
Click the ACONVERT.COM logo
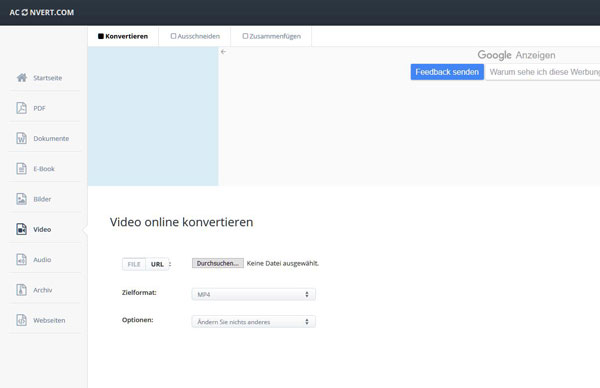(x=42, y=12)
